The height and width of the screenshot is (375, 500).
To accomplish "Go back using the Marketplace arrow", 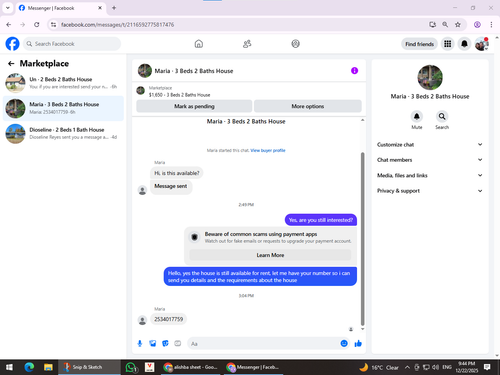I will 11,63.
